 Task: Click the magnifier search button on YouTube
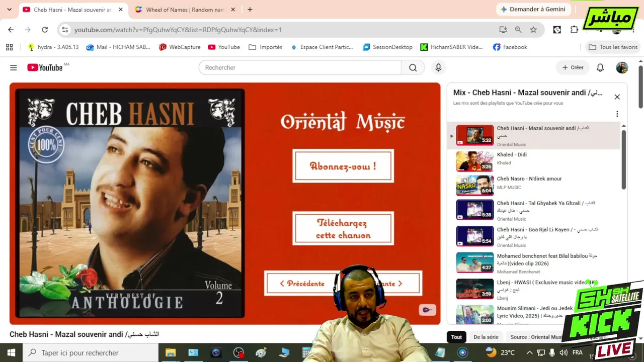point(413,67)
